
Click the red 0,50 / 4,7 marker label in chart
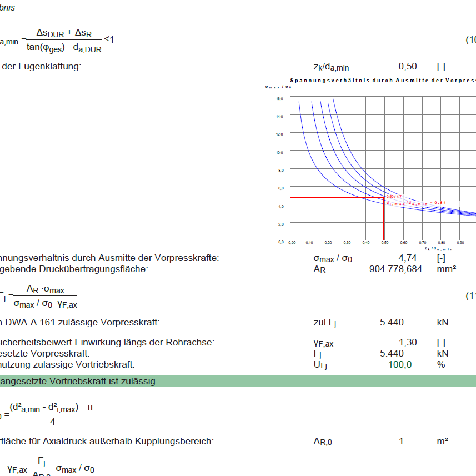[x=393, y=197]
